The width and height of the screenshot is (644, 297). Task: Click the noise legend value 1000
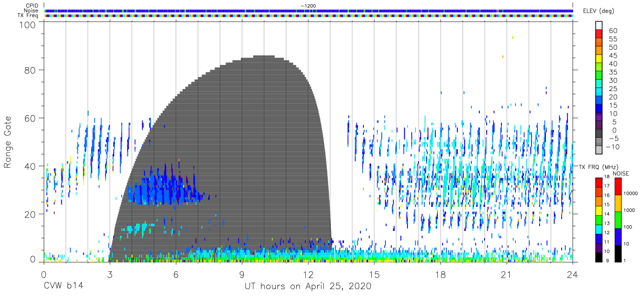pyautogui.click(x=629, y=210)
